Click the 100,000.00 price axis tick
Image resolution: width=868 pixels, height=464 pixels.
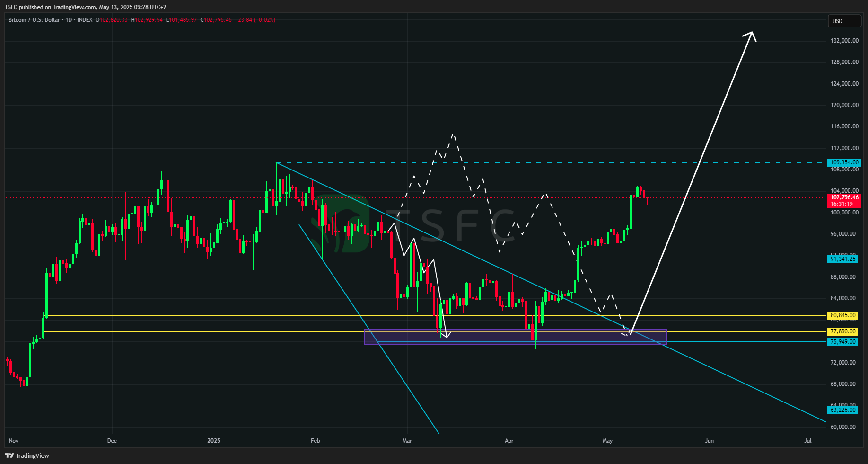tap(844, 213)
